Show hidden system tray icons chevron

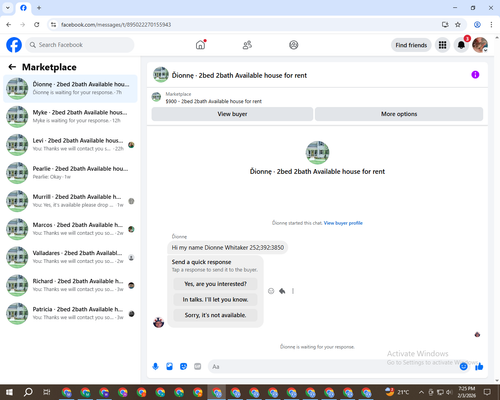(421, 392)
